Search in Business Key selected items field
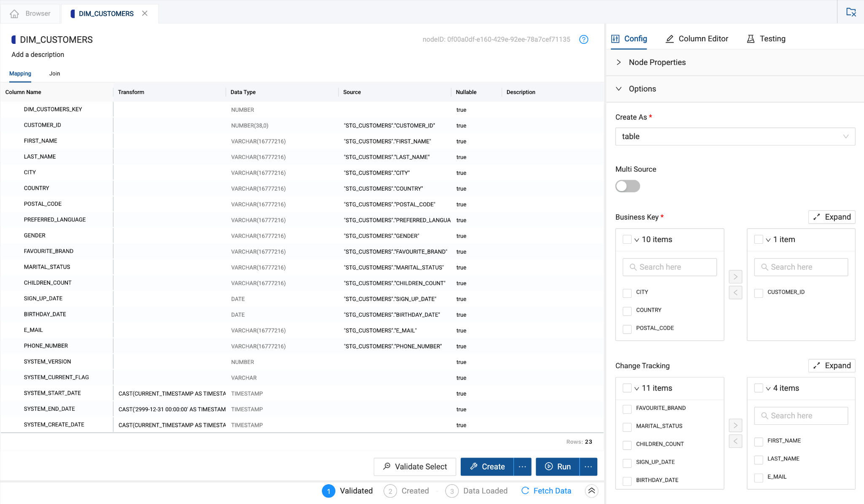864x504 pixels. point(801,267)
